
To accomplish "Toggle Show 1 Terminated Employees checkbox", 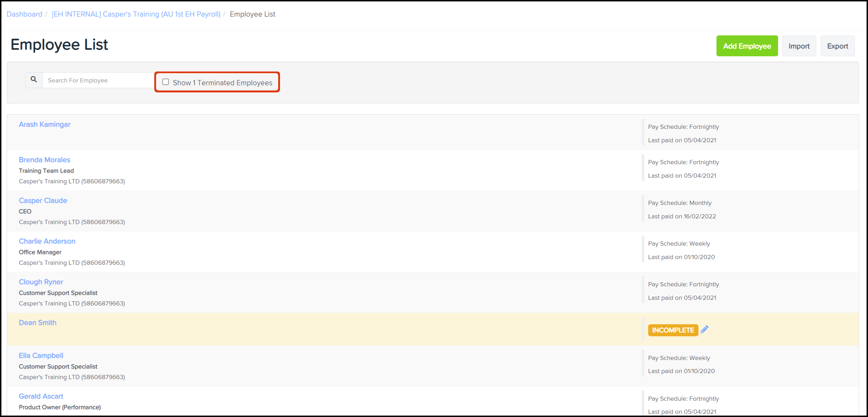I will (x=166, y=82).
